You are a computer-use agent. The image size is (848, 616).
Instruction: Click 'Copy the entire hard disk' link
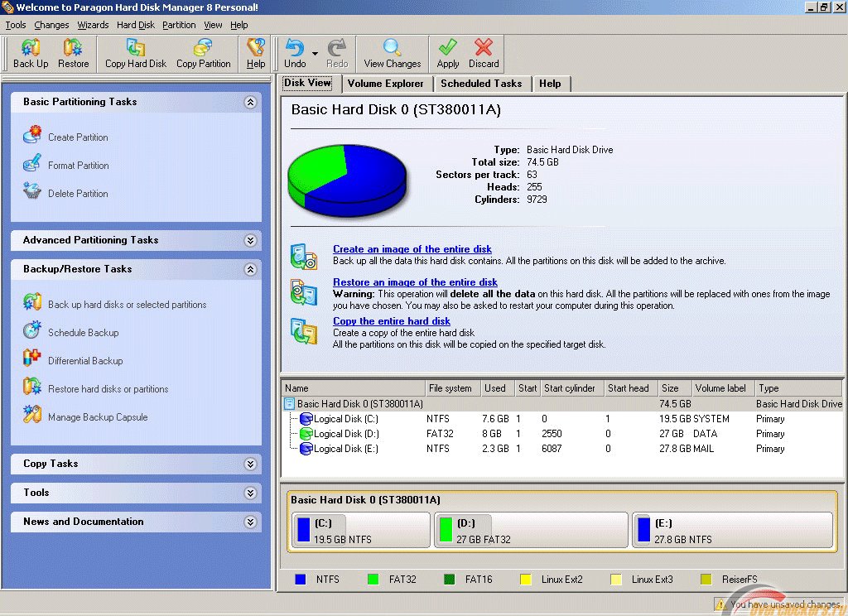391,321
